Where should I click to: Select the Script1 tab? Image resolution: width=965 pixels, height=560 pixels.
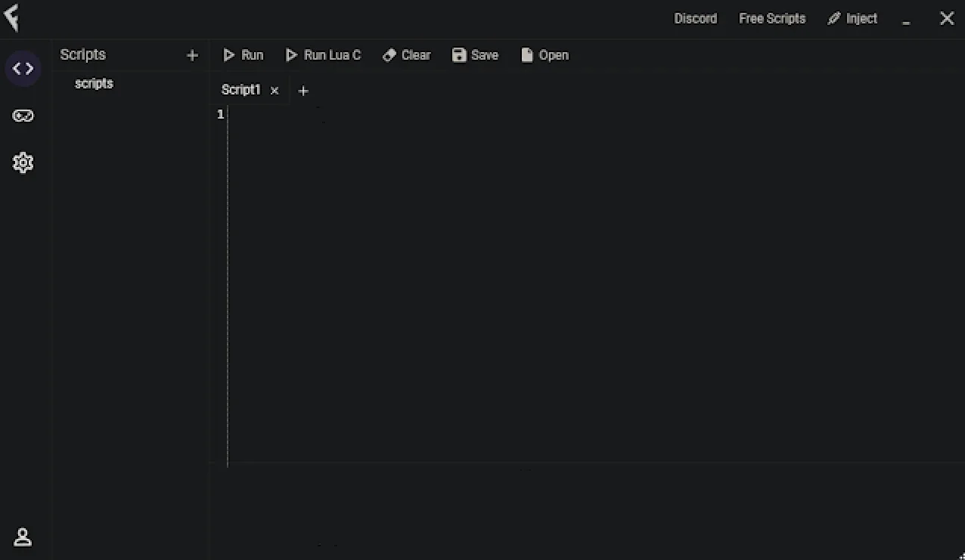click(x=241, y=90)
